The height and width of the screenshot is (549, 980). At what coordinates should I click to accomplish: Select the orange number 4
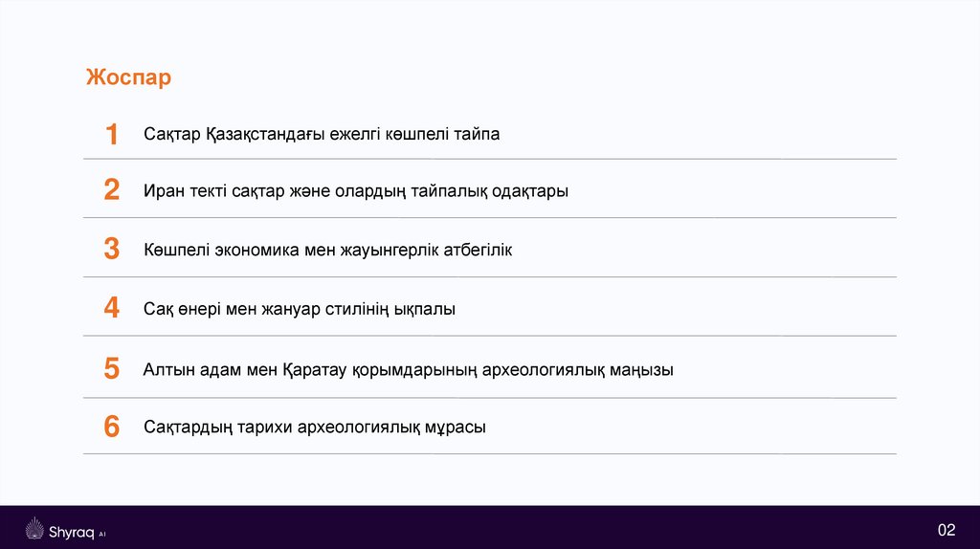click(x=112, y=309)
